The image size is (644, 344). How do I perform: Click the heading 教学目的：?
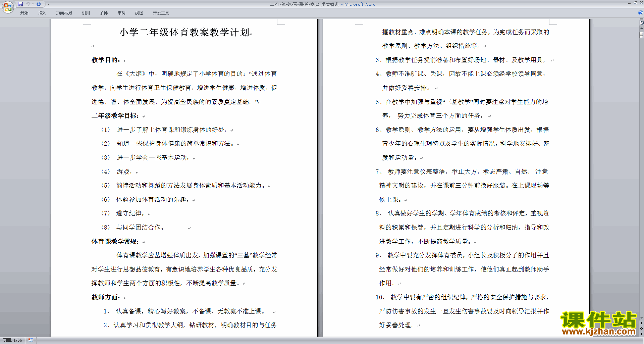pos(106,60)
